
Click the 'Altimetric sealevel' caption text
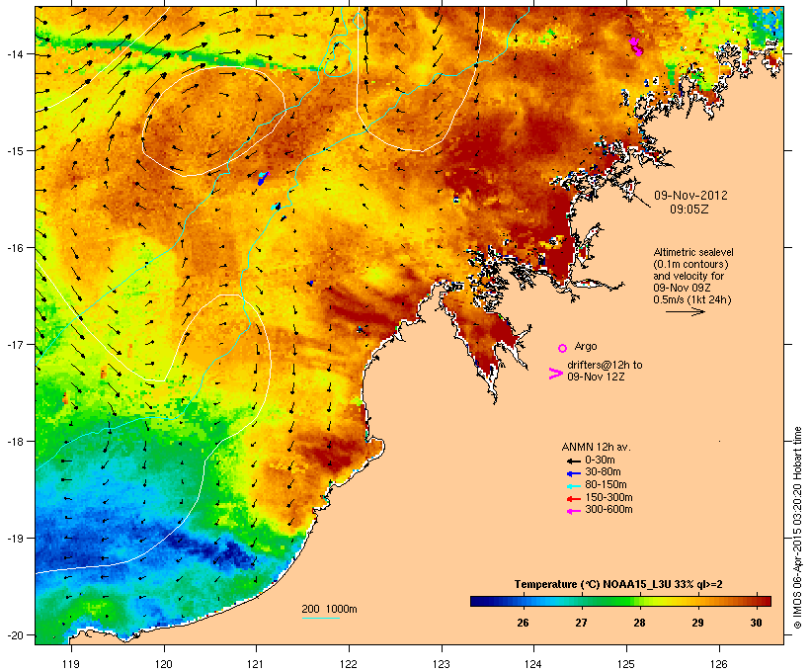tap(693, 252)
